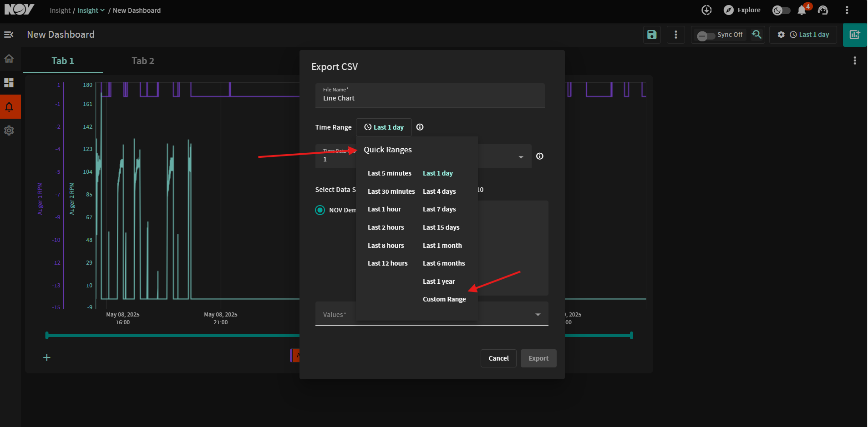The image size is (868, 427).
Task: Open Explore compass icon
Action: (729, 10)
